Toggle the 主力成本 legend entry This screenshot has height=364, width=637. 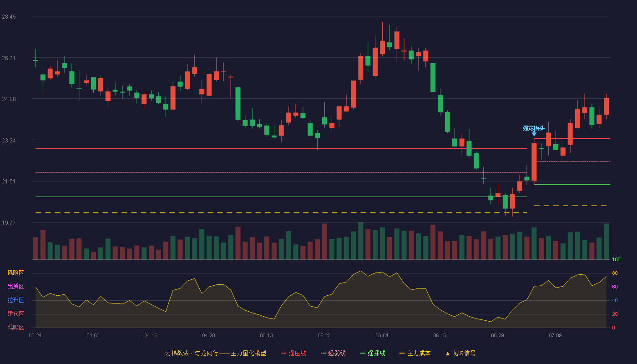(x=415, y=353)
